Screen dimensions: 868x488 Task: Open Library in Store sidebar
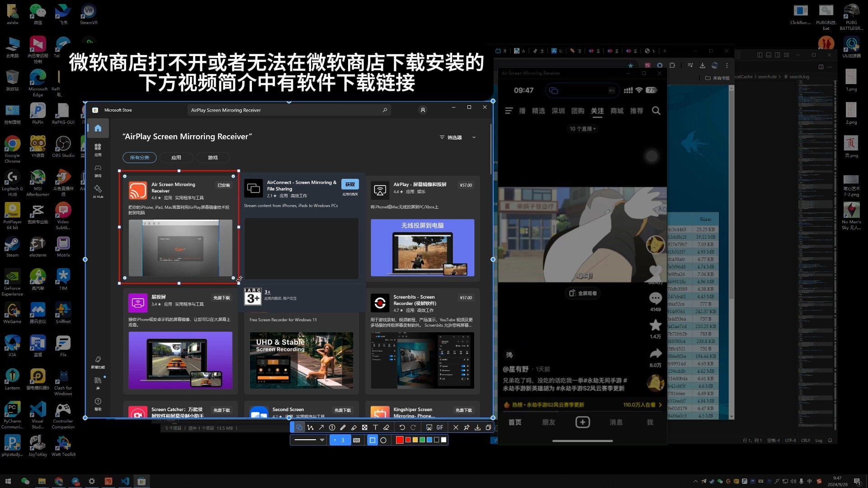click(x=98, y=383)
